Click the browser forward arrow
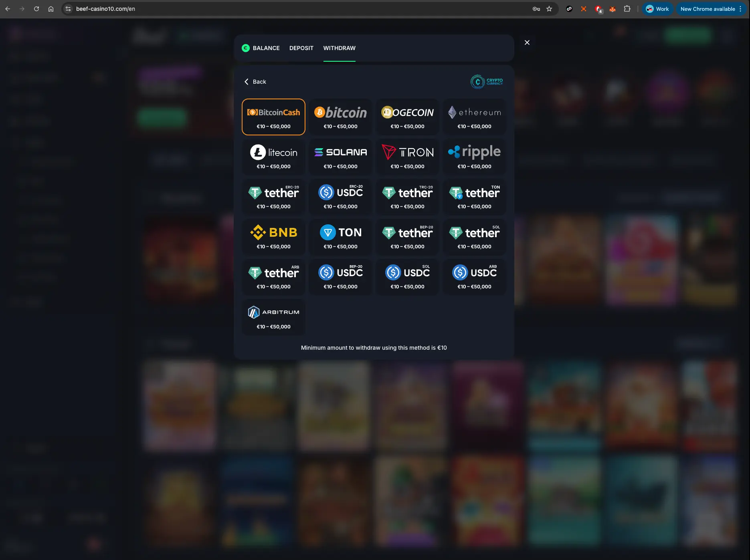This screenshot has height=560, width=750. (x=22, y=9)
